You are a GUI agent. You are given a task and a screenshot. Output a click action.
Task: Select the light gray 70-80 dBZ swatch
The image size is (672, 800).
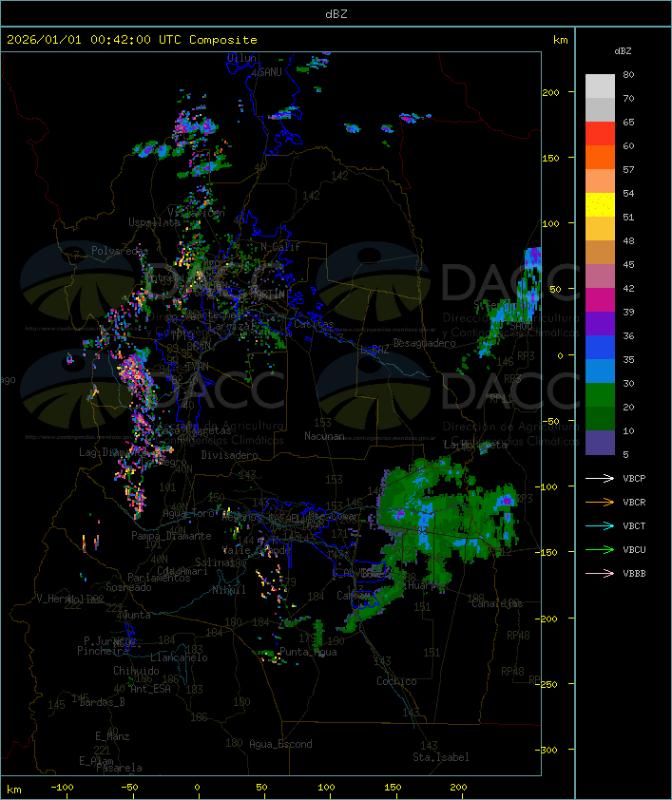[600, 86]
